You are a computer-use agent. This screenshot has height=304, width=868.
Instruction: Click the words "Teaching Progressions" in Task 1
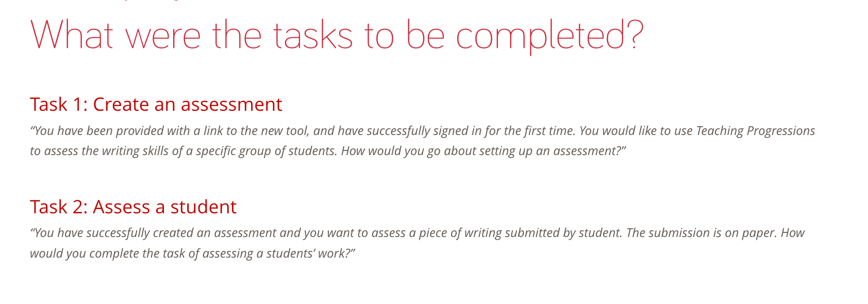click(x=755, y=131)
